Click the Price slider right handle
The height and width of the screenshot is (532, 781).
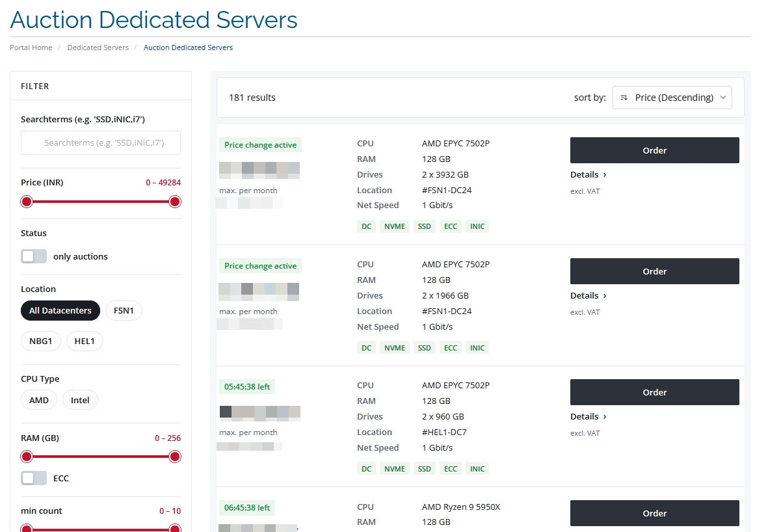[175, 202]
